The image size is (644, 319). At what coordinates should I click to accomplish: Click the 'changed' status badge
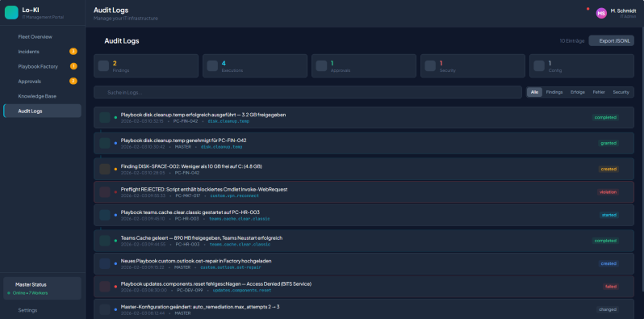(x=608, y=309)
